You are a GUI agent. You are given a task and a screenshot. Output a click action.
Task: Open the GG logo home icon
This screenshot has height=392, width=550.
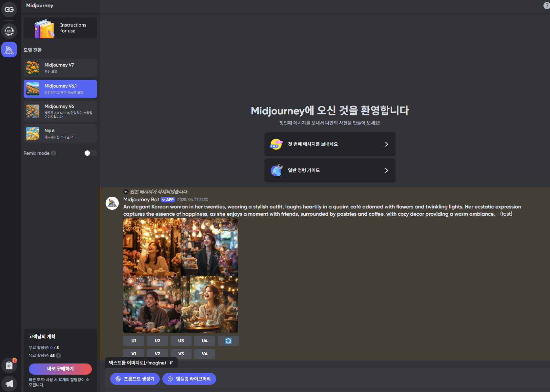[x=9, y=10]
